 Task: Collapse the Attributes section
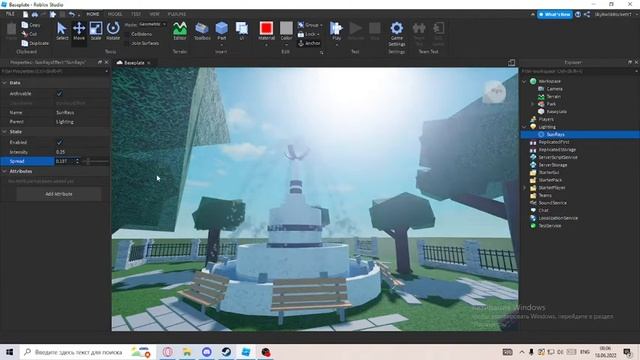pyautogui.click(x=4, y=171)
